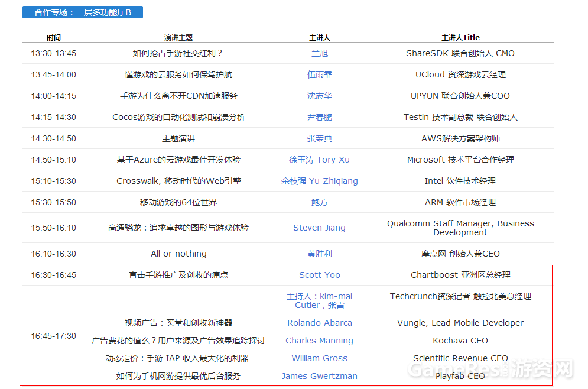Open speaker link Rolando Abarca
This screenshot has height=389, width=588.
pos(320,323)
